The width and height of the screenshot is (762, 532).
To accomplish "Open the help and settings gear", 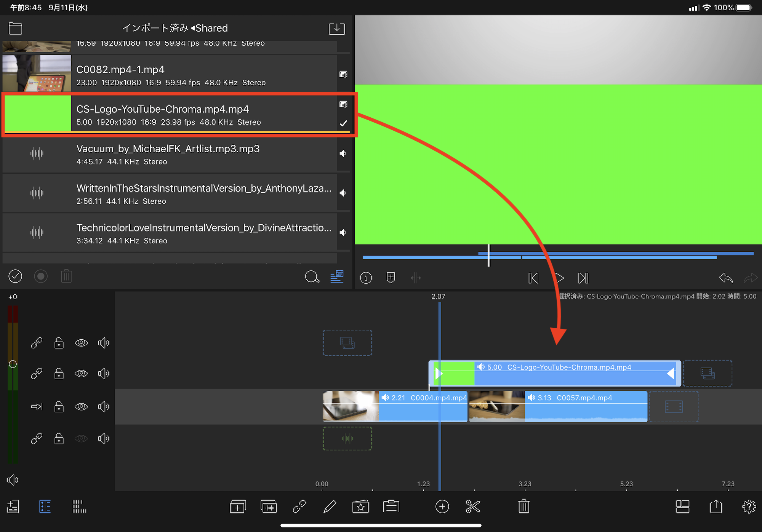I will tap(749, 506).
